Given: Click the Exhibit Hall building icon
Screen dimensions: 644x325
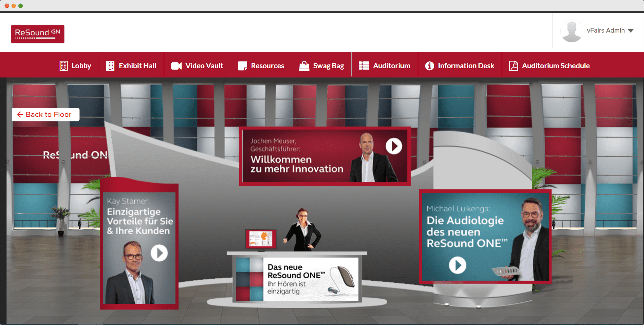Looking at the screenshot, I should (110, 66).
